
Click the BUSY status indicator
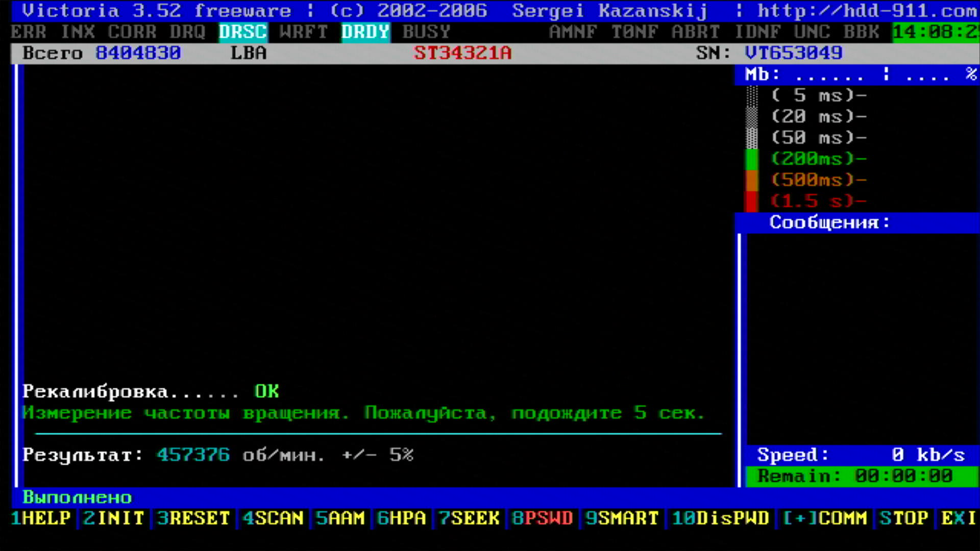point(426,32)
